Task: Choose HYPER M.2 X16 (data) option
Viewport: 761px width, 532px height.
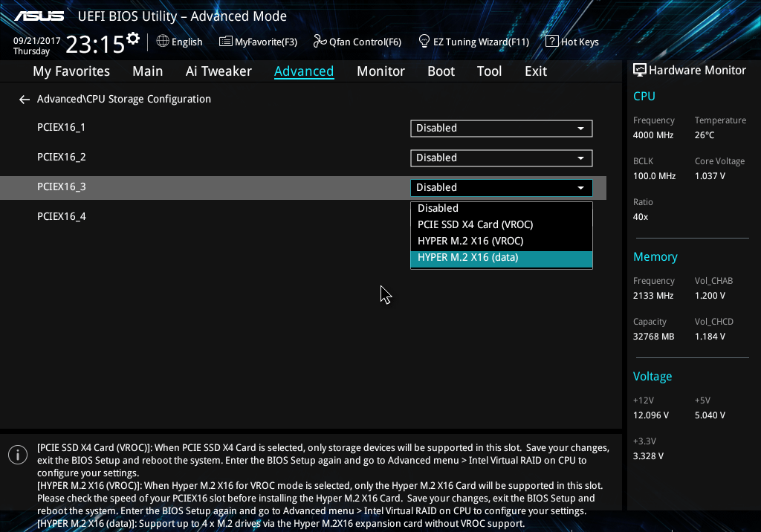Action: coord(502,258)
